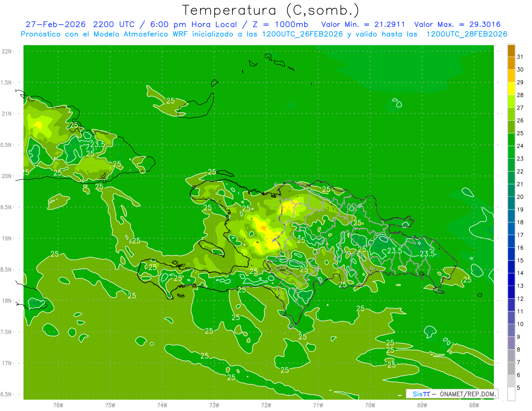
Task: Click the '76W' longitude axis label
Action: 58,405
